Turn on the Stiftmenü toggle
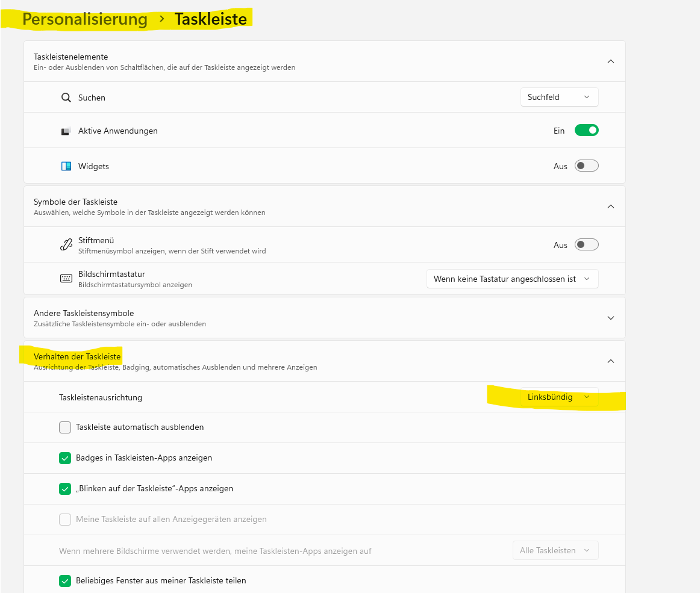This screenshot has width=700, height=593. tap(586, 244)
